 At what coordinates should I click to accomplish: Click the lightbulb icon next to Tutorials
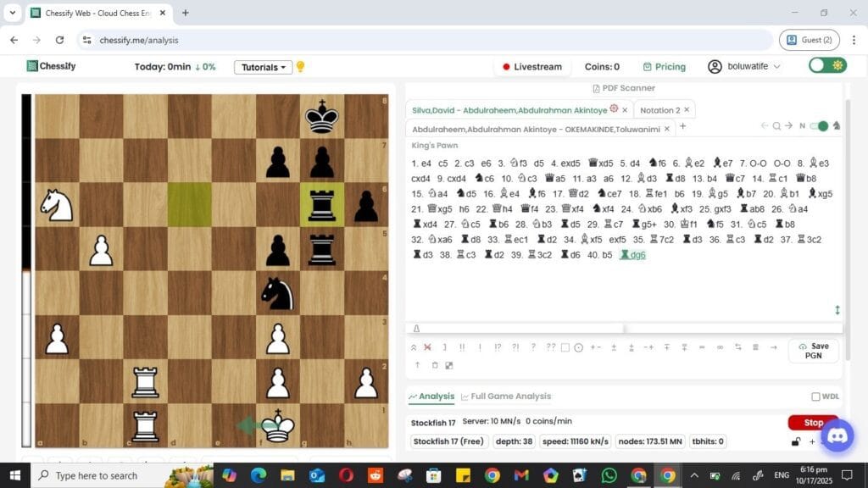[x=300, y=67]
